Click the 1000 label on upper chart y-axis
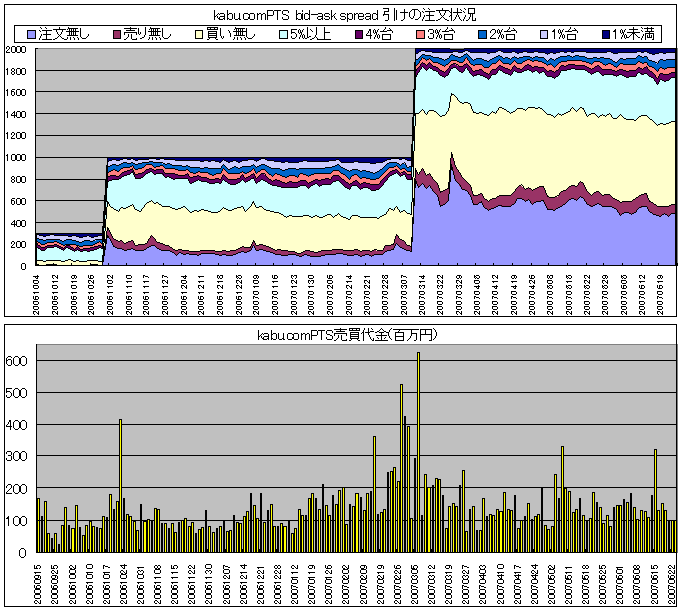This screenshot has width=682, height=611. point(17,158)
